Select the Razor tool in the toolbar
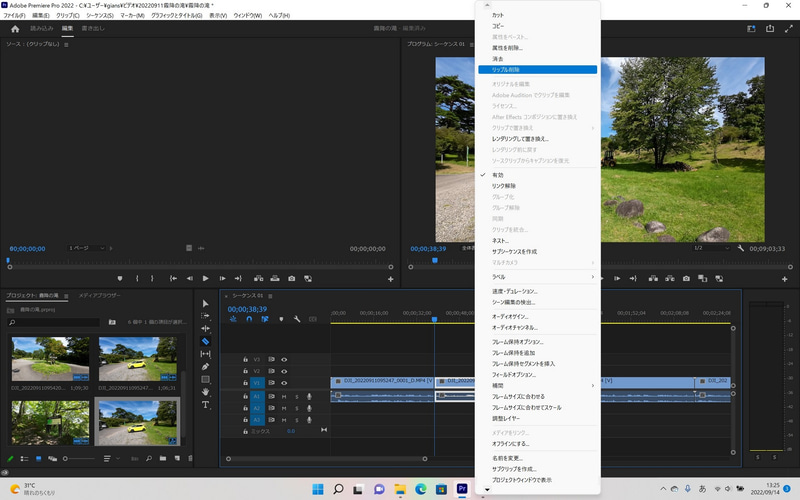The width and height of the screenshot is (800, 500). (x=206, y=341)
